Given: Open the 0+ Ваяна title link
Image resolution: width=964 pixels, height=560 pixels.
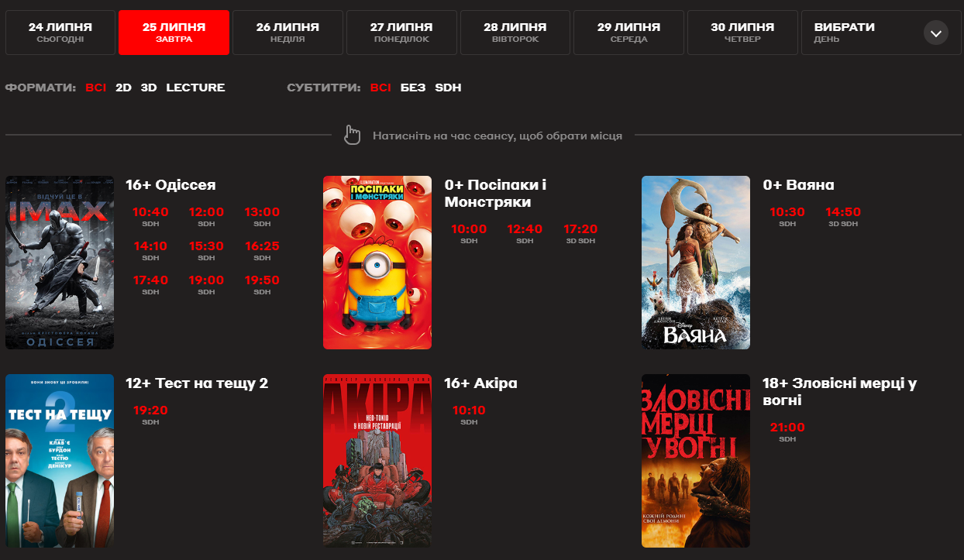Looking at the screenshot, I should click(x=798, y=185).
